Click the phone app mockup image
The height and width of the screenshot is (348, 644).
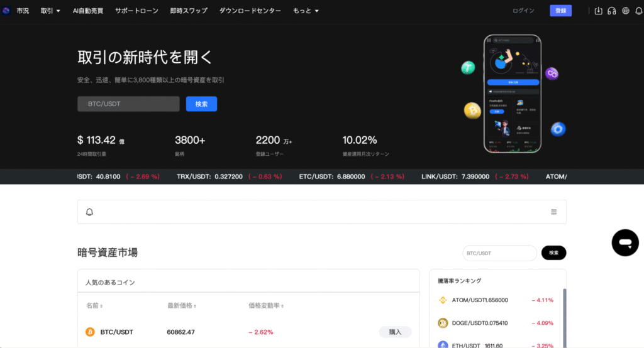[x=513, y=94]
